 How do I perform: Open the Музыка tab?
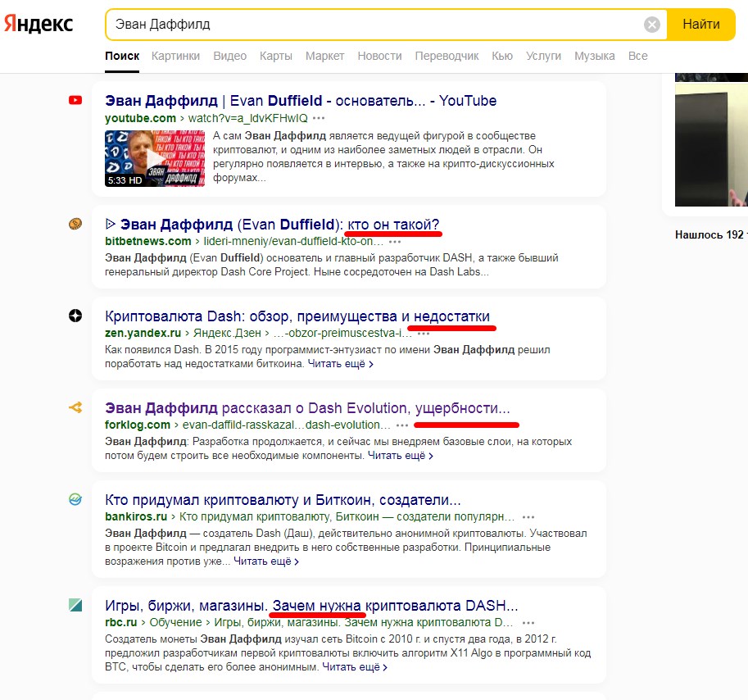(x=595, y=56)
